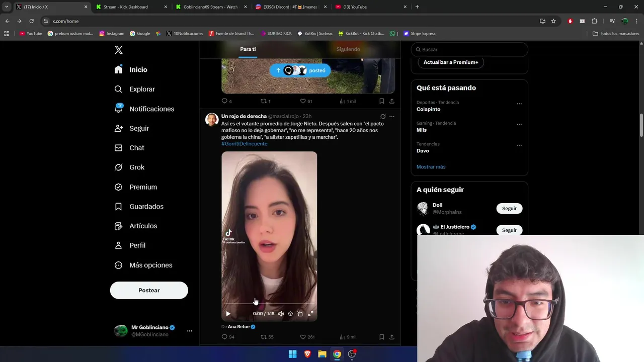Switch to Discord browser tab
Image resolution: width=644 pixels, height=362 pixels.
pyautogui.click(x=290, y=7)
